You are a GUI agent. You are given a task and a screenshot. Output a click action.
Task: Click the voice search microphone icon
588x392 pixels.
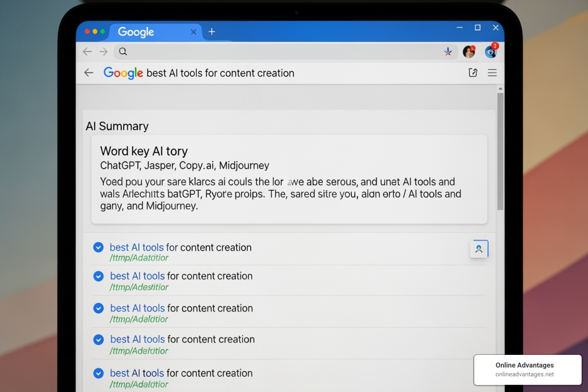pyautogui.click(x=448, y=52)
